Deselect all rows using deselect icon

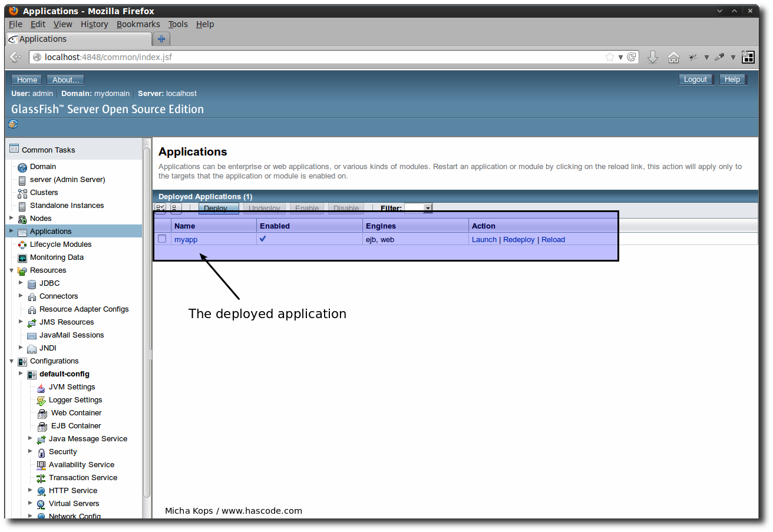[x=175, y=208]
